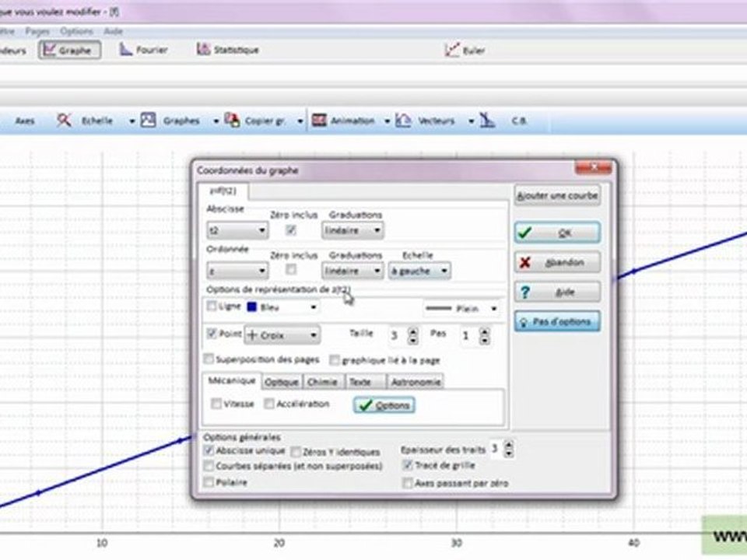Click the Axes toolbar item
The image size is (747, 560).
(25, 121)
